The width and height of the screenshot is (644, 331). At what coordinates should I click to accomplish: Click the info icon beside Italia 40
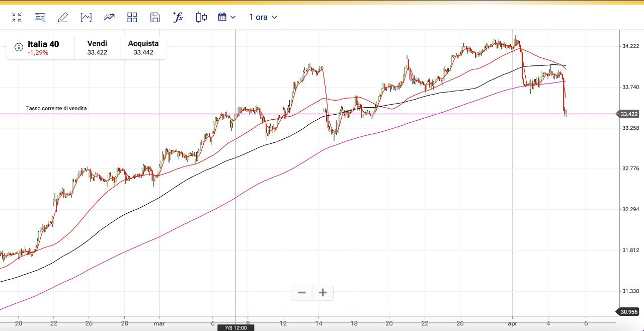tap(19, 47)
